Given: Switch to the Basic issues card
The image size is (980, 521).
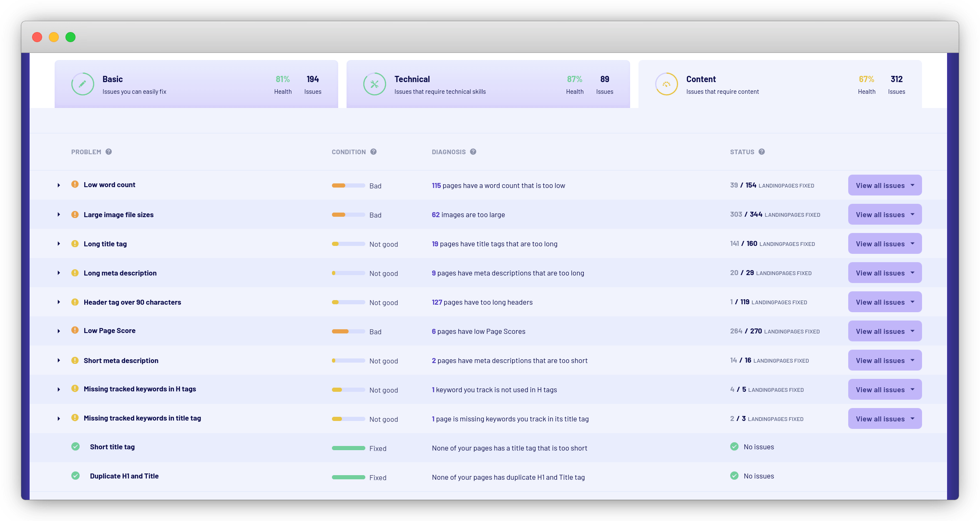Looking at the screenshot, I should 196,84.
